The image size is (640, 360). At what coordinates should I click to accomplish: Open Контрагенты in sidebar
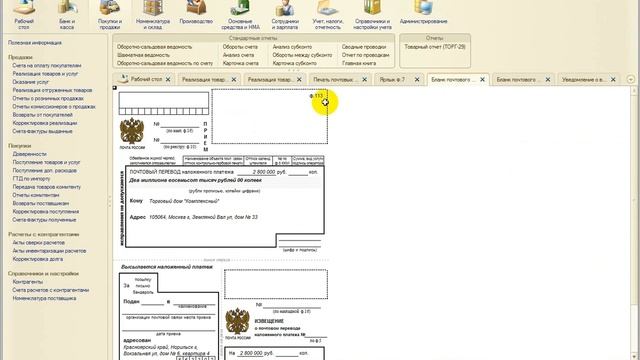click(27, 282)
